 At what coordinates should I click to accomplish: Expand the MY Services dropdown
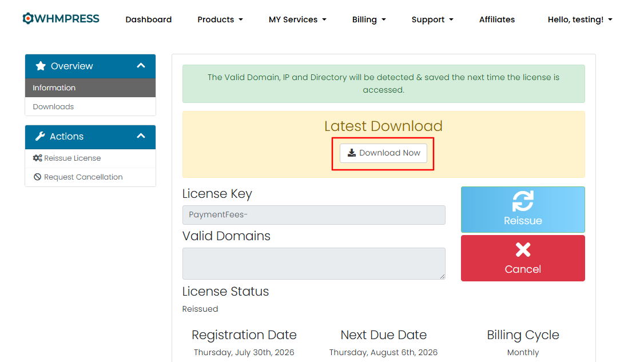point(297,19)
